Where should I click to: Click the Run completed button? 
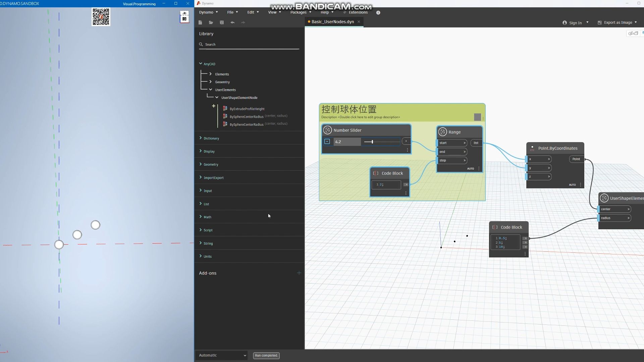[267, 355]
